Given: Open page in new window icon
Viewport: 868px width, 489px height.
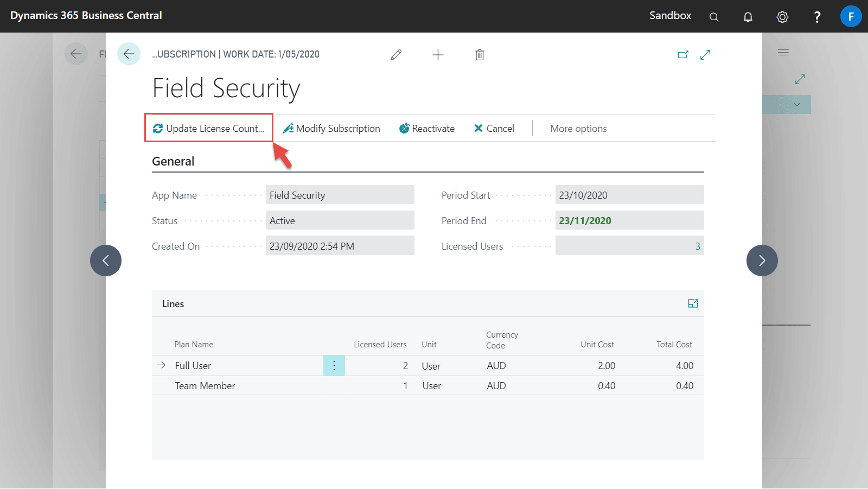Looking at the screenshot, I should 683,55.
